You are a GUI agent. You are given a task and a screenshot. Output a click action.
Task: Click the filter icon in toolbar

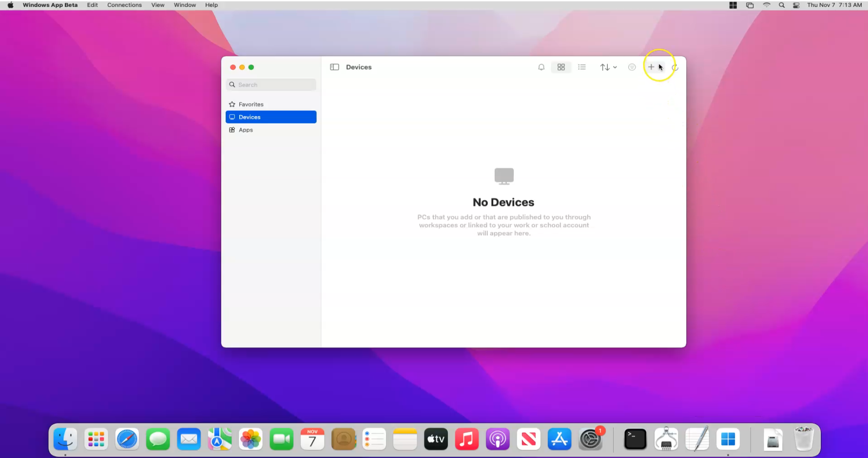coord(632,67)
